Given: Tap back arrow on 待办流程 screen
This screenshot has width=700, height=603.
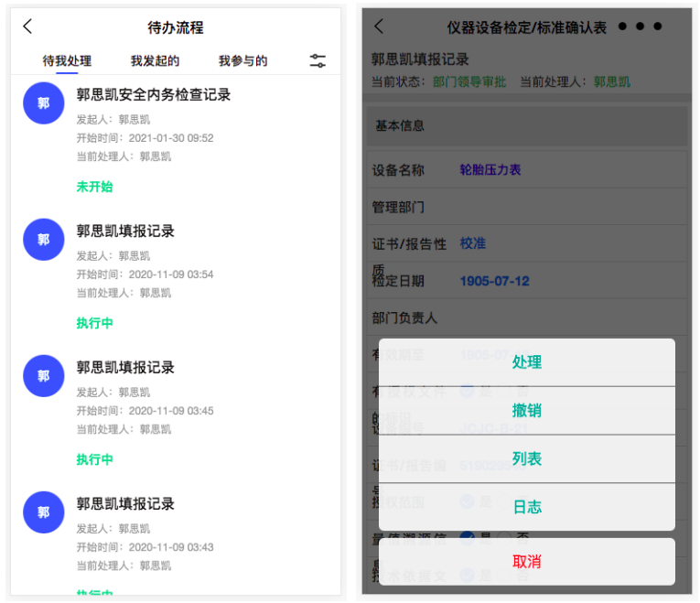Looking at the screenshot, I should click(x=27, y=27).
